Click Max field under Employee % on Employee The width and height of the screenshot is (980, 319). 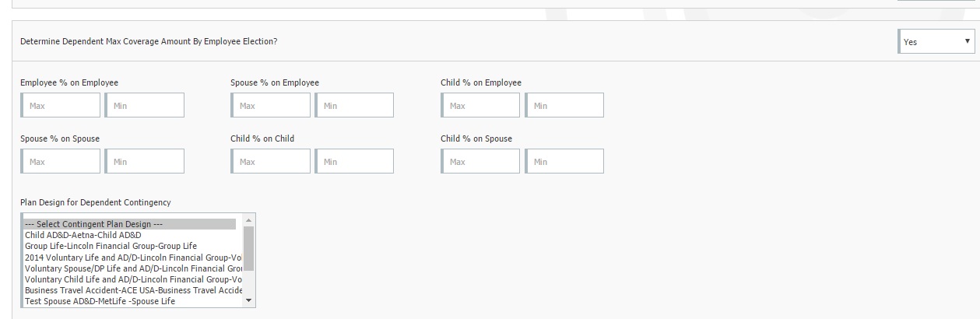[61, 105]
